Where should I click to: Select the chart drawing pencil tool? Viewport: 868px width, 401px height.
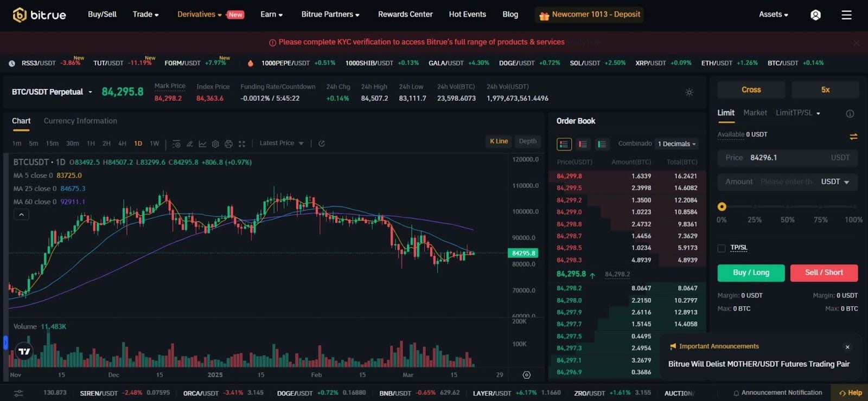click(189, 144)
